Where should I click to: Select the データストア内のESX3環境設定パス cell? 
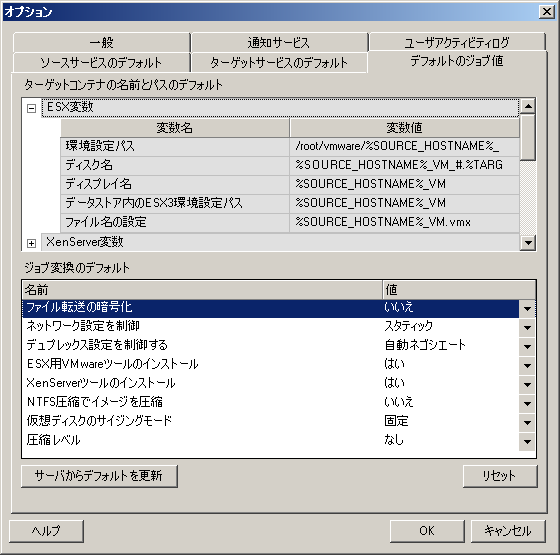point(175,203)
